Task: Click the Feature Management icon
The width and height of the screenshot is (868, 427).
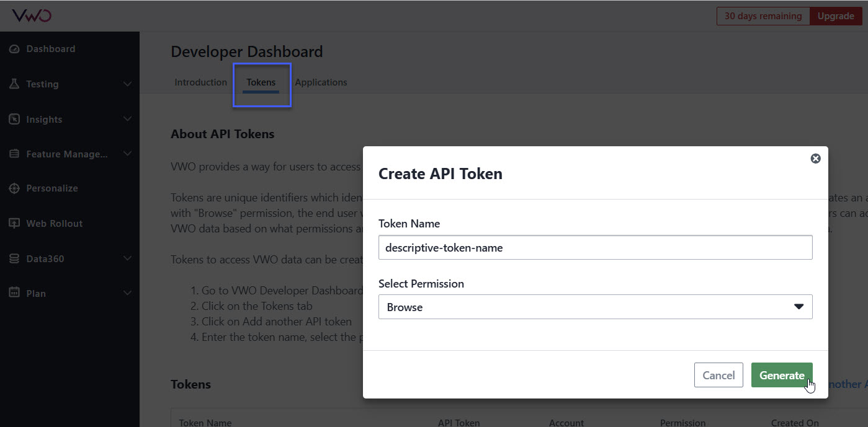Action: pyautogui.click(x=14, y=154)
